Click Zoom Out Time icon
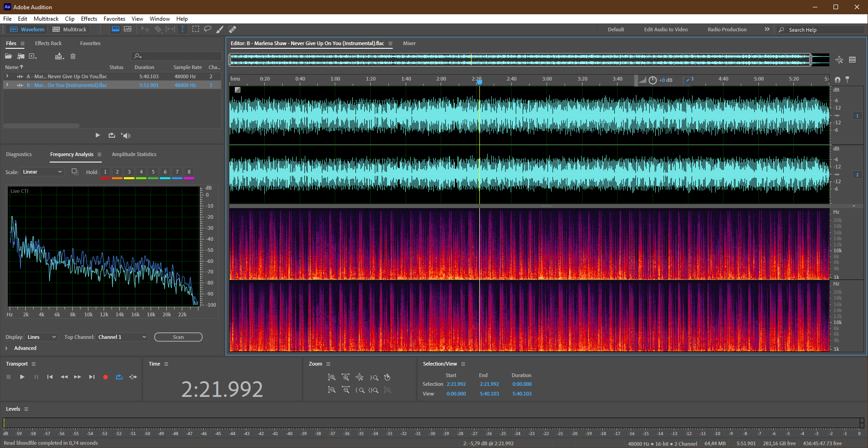The image size is (868, 448). coord(345,390)
